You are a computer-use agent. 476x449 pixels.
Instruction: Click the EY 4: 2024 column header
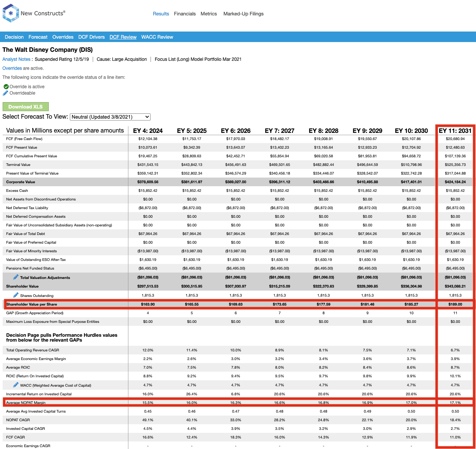[x=148, y=131]
